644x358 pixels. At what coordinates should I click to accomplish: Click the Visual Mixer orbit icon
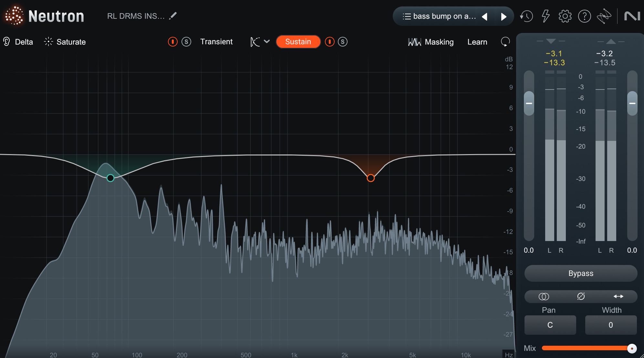pos(604,16)
